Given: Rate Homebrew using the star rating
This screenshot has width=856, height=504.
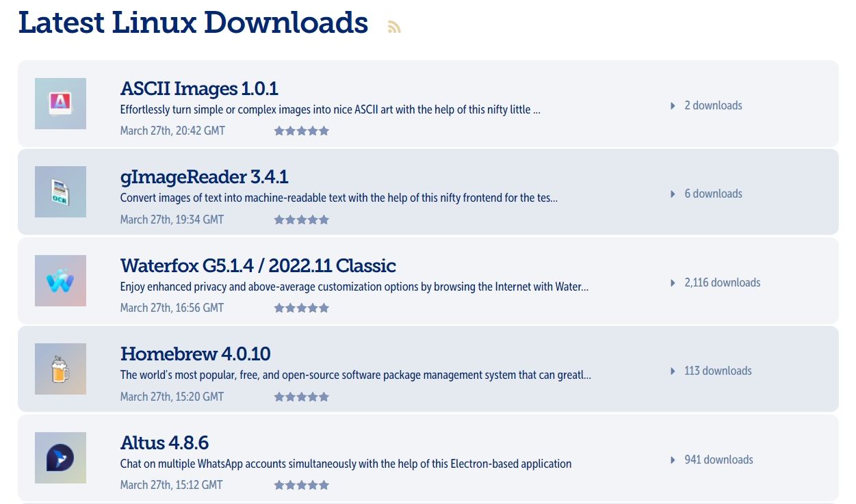Looking at the screenshot, I should click(302, 397).
